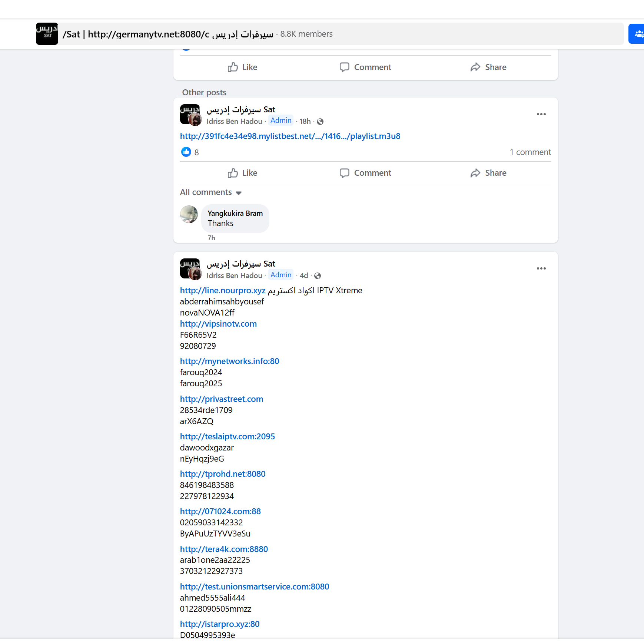
Task: Open Idriss Ben Hadou profile on 18h post
Action: tap(234, 121)
